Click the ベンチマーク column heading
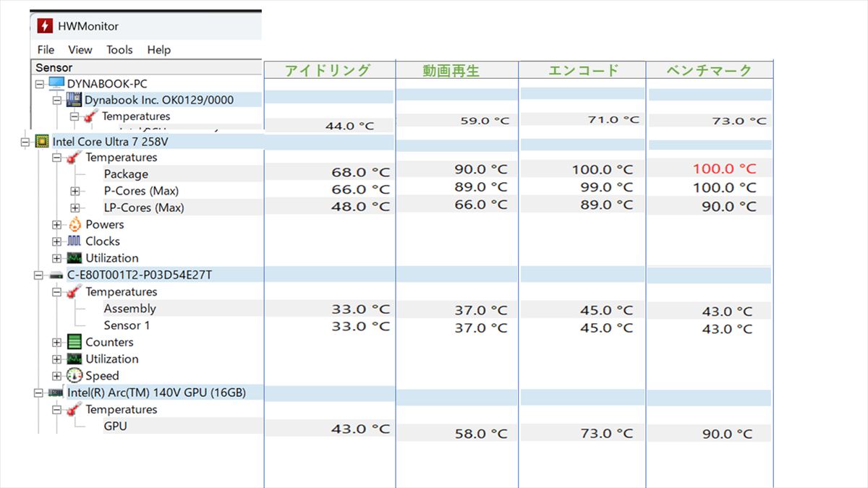 click(x=710, y=71)
